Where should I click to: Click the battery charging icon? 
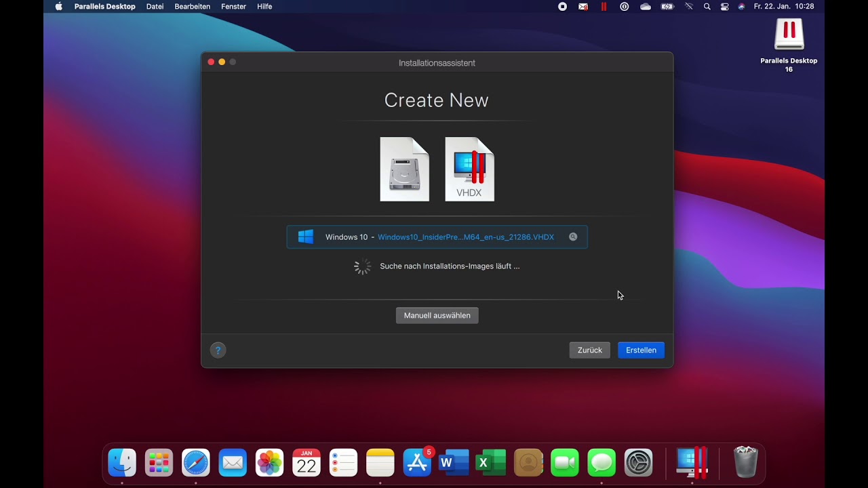[x=667, y=7]
